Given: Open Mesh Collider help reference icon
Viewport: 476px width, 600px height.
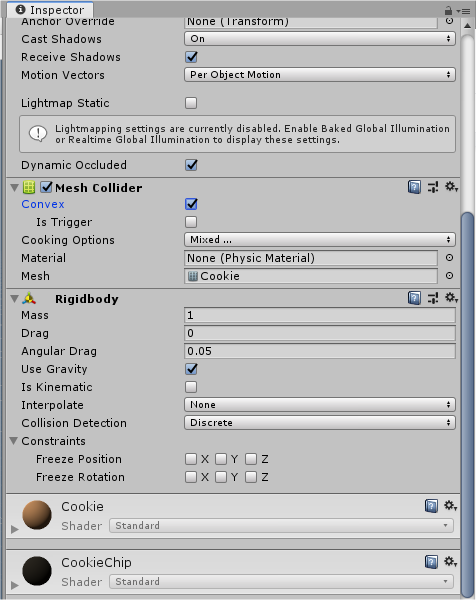Looking at the screenshot, I should pyautogui.click(x=414, y=187).
